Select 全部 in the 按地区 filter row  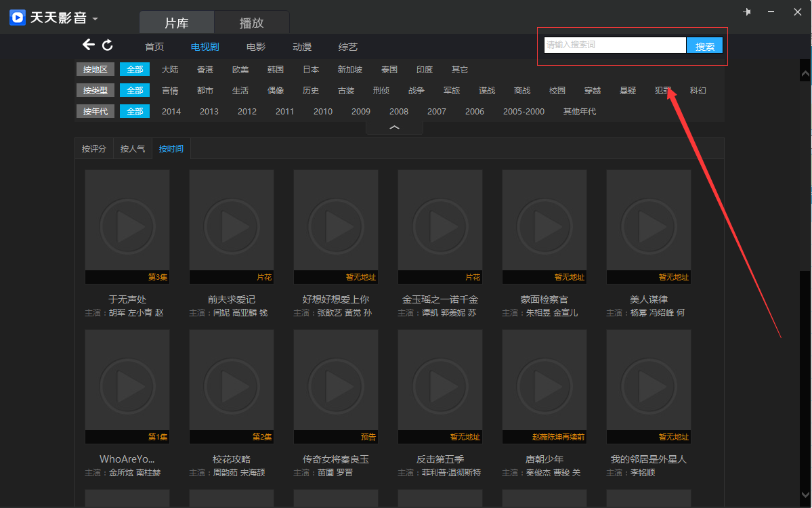[x=135, y=69]
